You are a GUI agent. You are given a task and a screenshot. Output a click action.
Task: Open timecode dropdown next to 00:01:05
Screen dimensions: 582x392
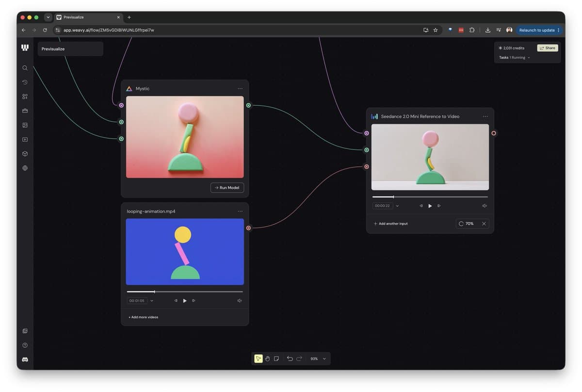[x=152, y=301]
